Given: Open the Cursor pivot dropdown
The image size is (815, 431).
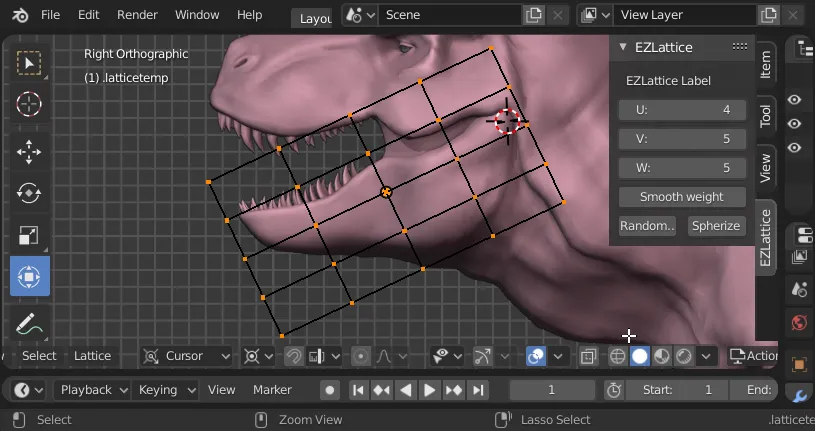Looking at the screenshot, I should coord(186,356).
